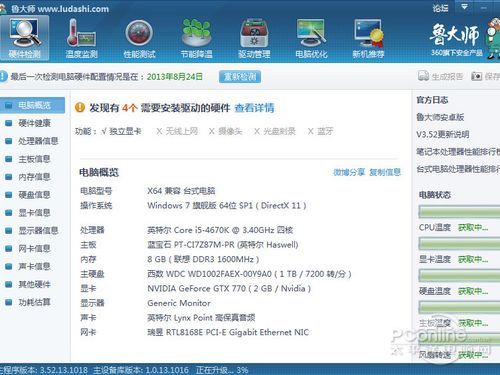Screen dimensions: 500x375
Task: Click the 摄像头 feature label
Action: click(x=230, y=131)
